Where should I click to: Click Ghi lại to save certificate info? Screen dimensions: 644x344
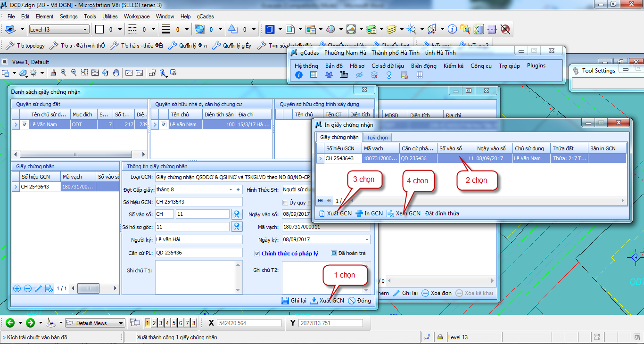[294, 301]
